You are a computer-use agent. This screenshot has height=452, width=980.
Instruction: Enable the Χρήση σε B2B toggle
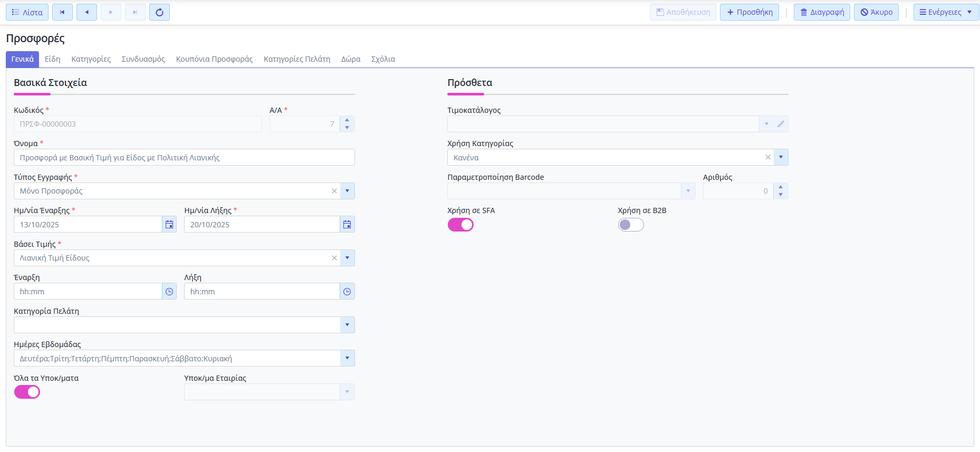(631, 225)
